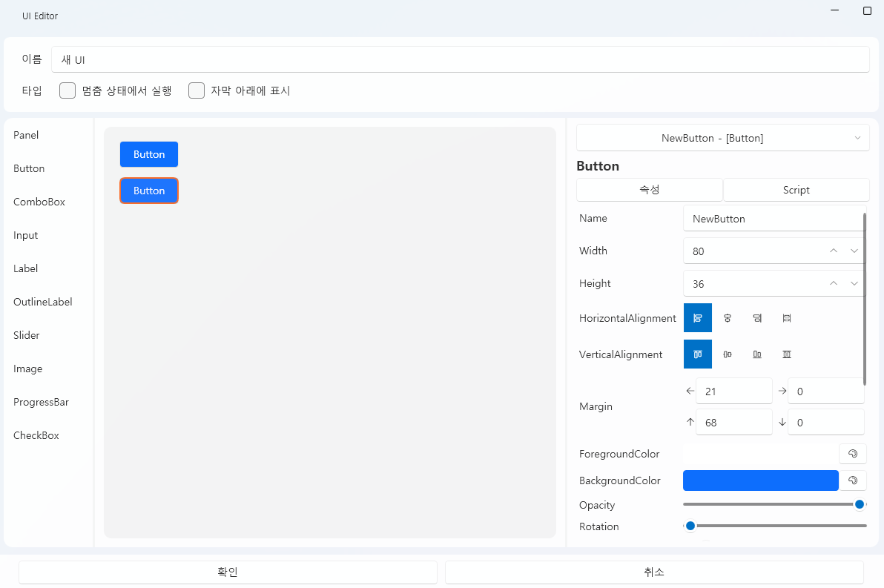Increase Width with the up stepper arrow

tap(833, 251)
